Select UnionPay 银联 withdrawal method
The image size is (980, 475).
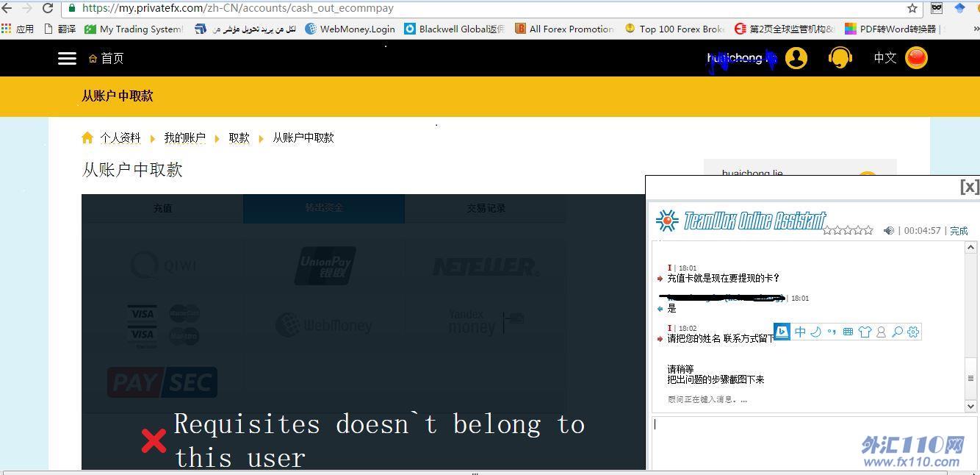(325, 265)
